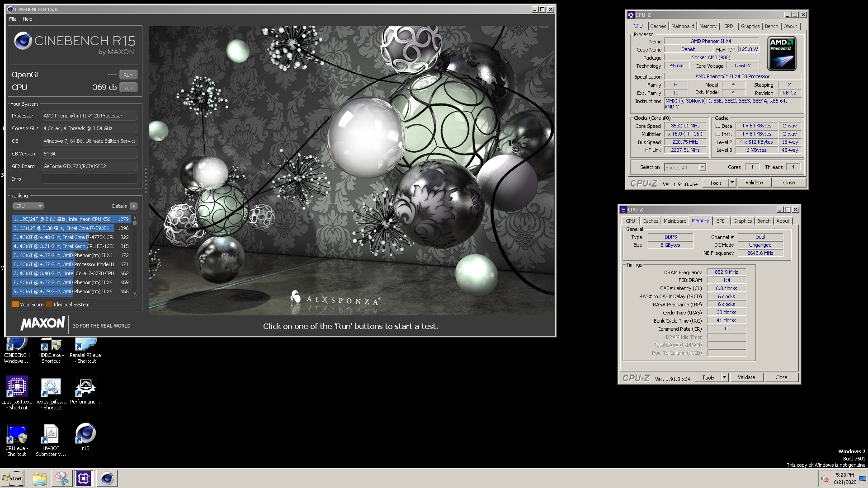Click Close button in upper CPU-Z window
Screen dimensions: 868x488
(x=789, y=183)
